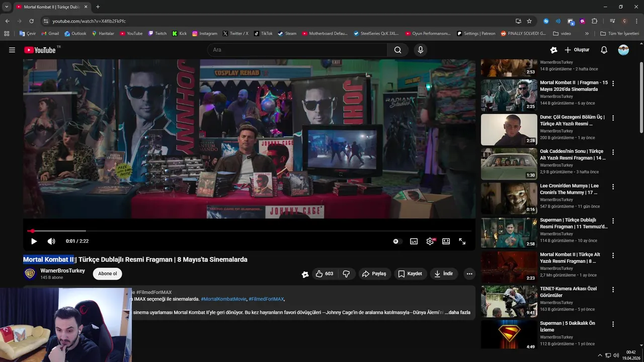Open the browser extensions puzzle icon

coord(594,21)
